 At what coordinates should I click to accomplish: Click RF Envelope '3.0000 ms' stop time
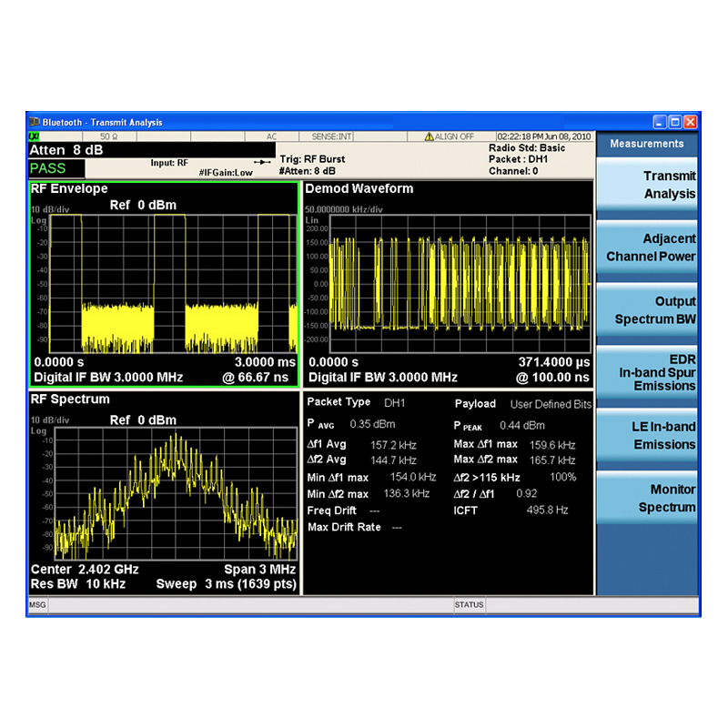[265, 361]
